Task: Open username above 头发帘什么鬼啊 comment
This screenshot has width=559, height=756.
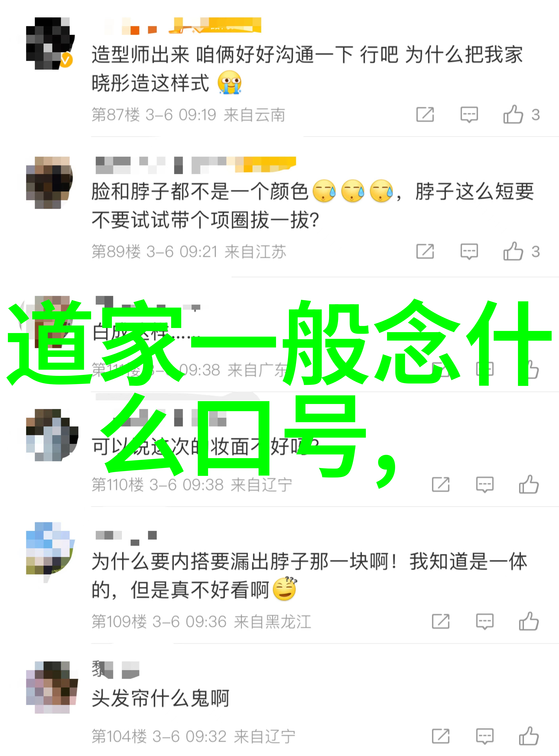Action: pos(115,670)
